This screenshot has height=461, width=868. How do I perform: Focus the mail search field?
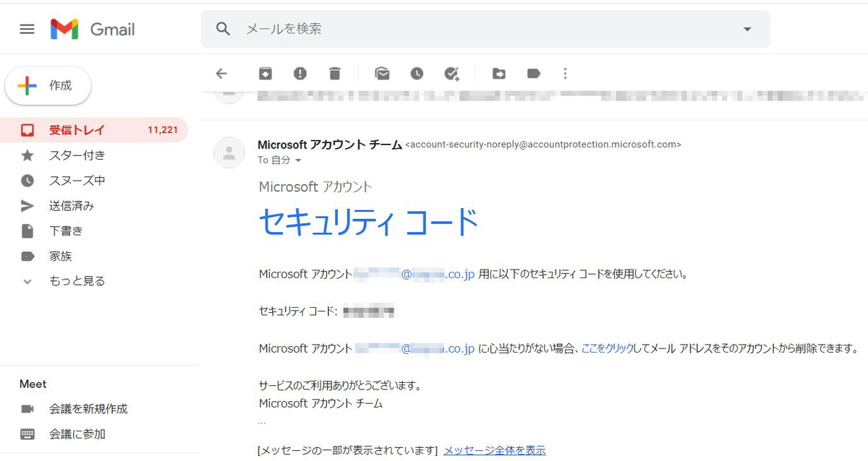[485, 29]
